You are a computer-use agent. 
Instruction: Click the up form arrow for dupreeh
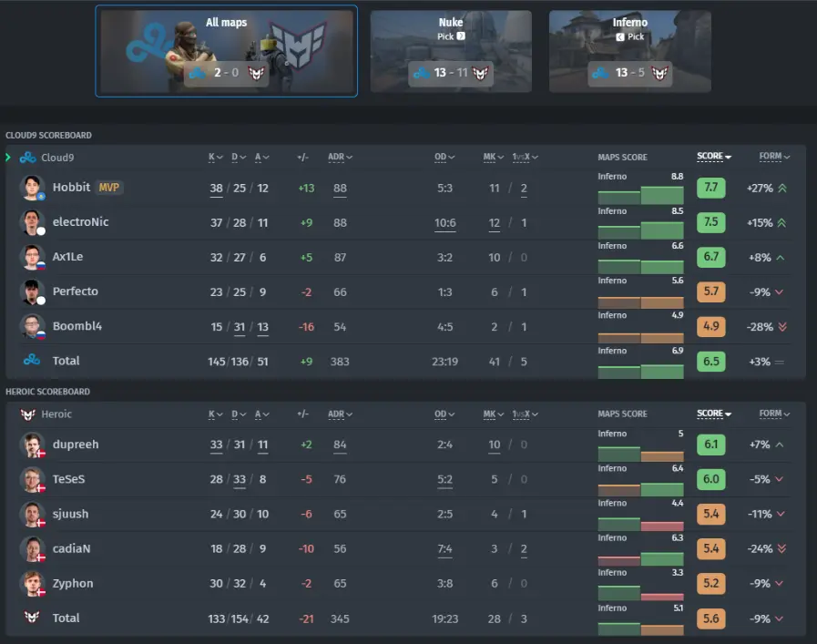(779, 445)
